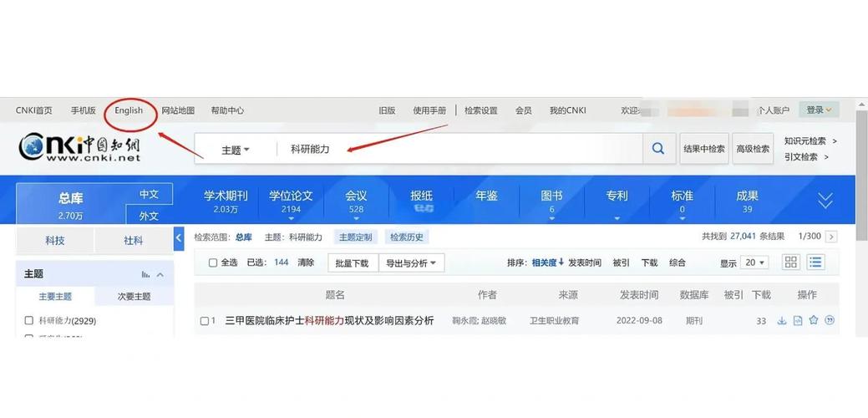This screenshot has height=418, width=868.
Task: Collapse the 主题 filter panel chevron
Action: (160, 274)
